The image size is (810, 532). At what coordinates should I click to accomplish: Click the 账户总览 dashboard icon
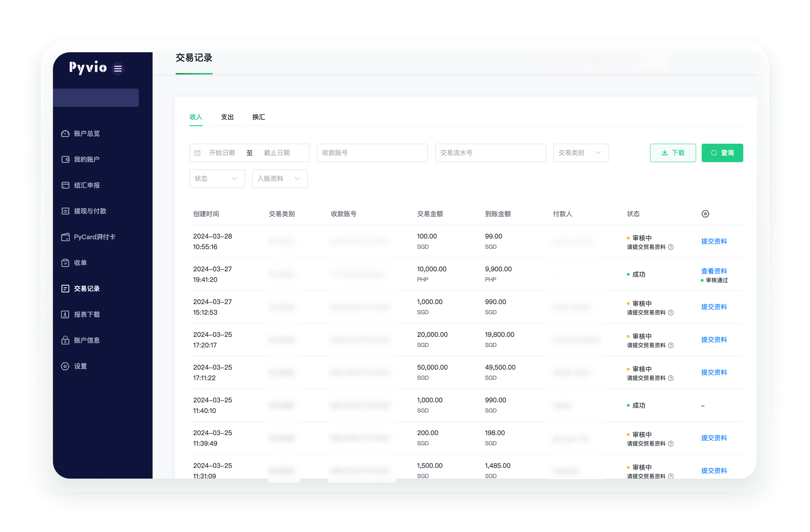65,134
